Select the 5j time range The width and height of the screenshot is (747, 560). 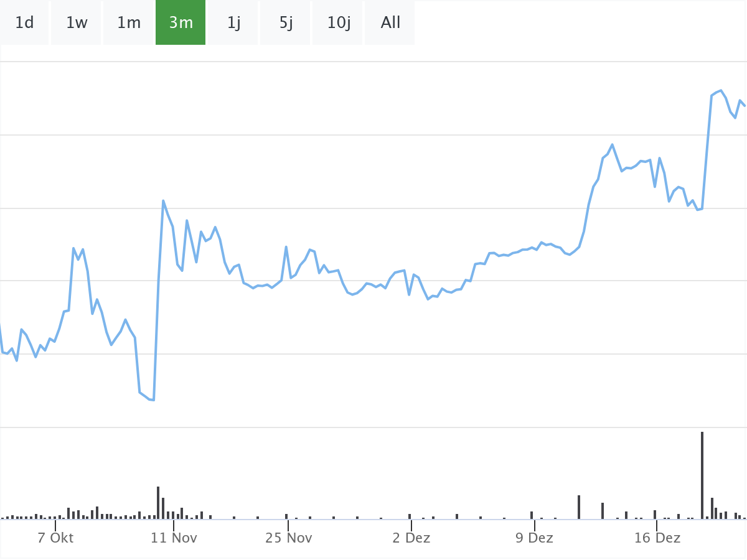pos(286,23)
